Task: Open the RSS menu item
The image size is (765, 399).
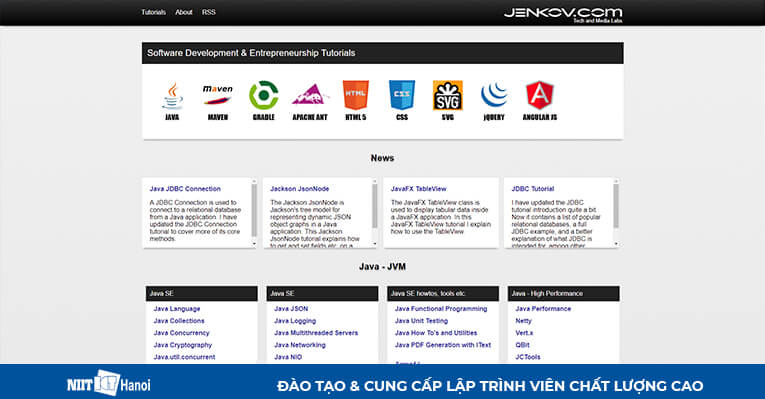Action: click(209, 12)
